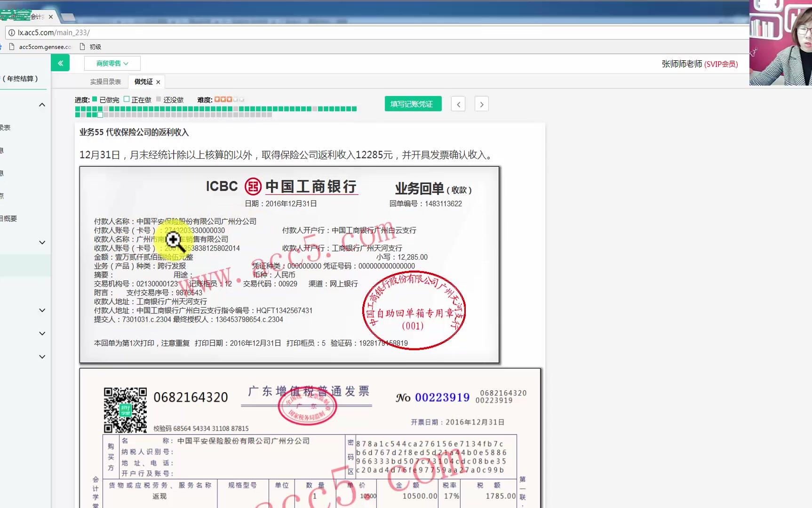Viewport: 812px width, 508px height.
Task: Open the acc5com.gensee.co bookmark
Action: pyautogui.click(x=40, y=47)
